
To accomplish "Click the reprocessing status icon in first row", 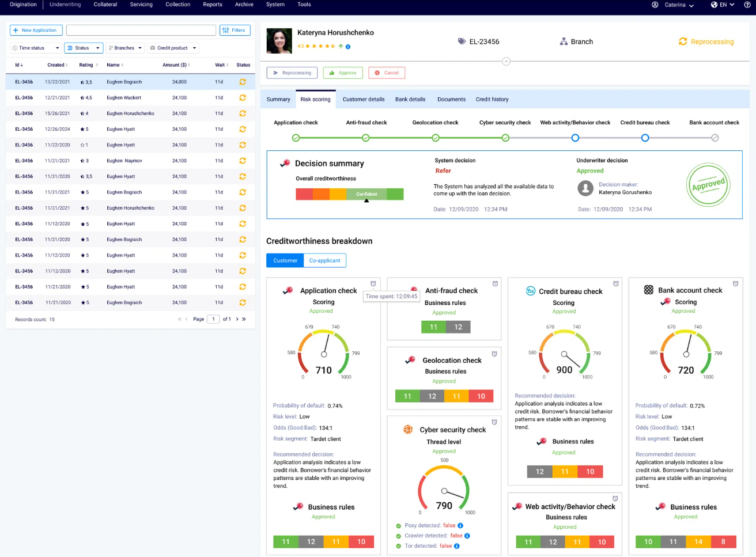I will tap(243, 81).
